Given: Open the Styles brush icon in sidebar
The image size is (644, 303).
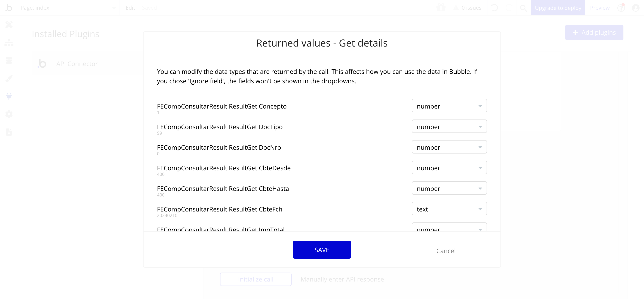Looking at the screenshot, I should click(9, 78).
